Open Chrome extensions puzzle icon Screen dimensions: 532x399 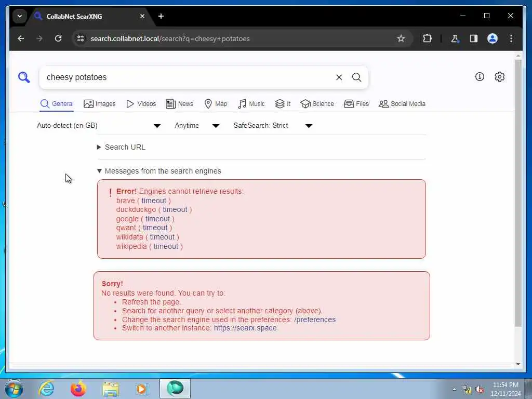click(x=427, y=38)
